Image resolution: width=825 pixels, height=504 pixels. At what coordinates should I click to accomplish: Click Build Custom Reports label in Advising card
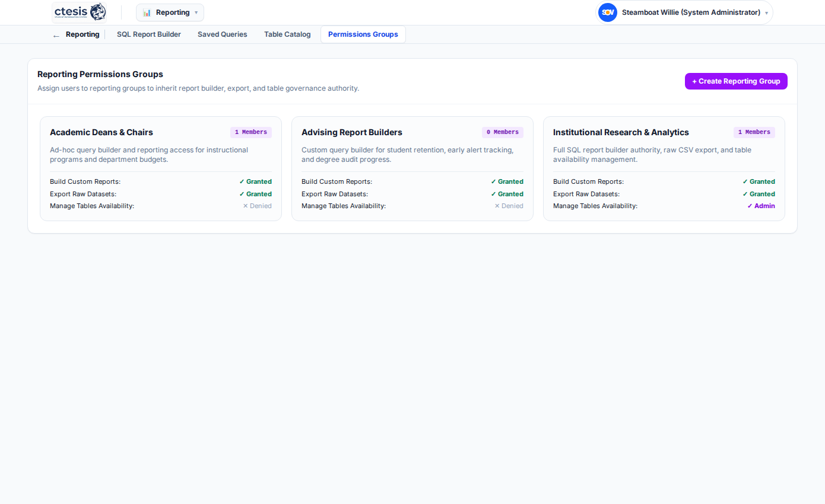tap(337, 181)
